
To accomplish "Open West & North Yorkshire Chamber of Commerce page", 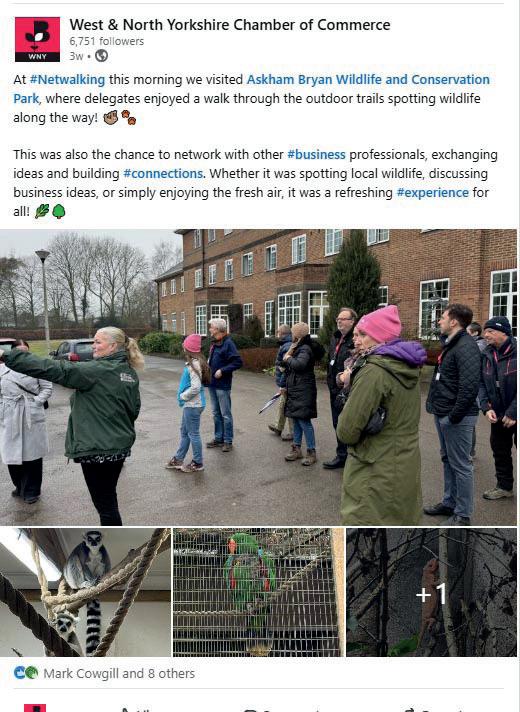I will click(230, 25).
